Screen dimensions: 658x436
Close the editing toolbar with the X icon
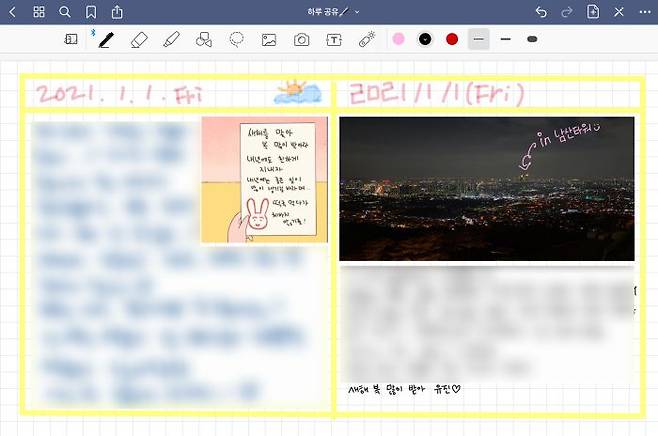[x=619, y=12]
